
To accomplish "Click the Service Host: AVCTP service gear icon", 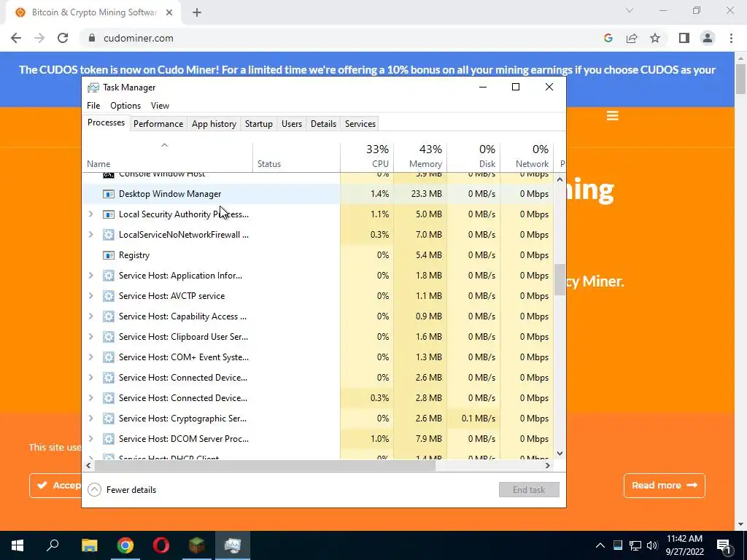I will [109, 296].
